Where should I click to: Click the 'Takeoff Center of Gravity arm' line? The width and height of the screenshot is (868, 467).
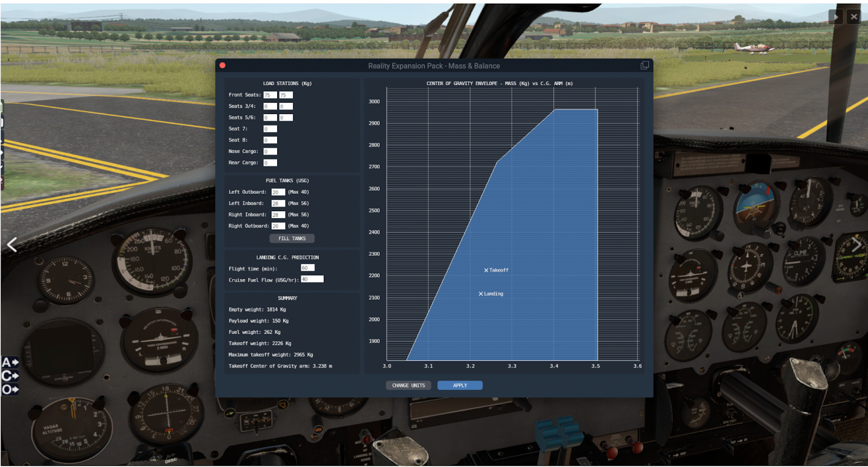click(x=280, y=367)
